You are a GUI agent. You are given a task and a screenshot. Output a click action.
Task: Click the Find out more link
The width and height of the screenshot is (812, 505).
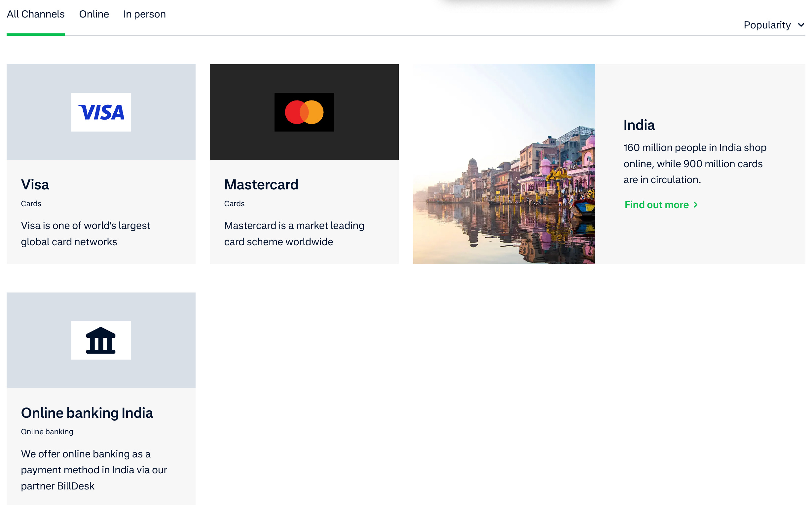coord(656,205)
